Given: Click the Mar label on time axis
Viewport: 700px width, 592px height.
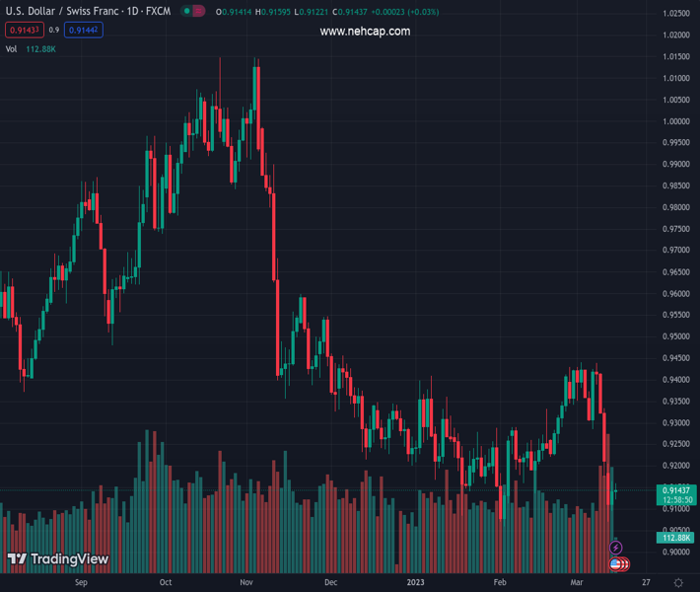Looking at the screenshot, I should (x=577, y=583).
